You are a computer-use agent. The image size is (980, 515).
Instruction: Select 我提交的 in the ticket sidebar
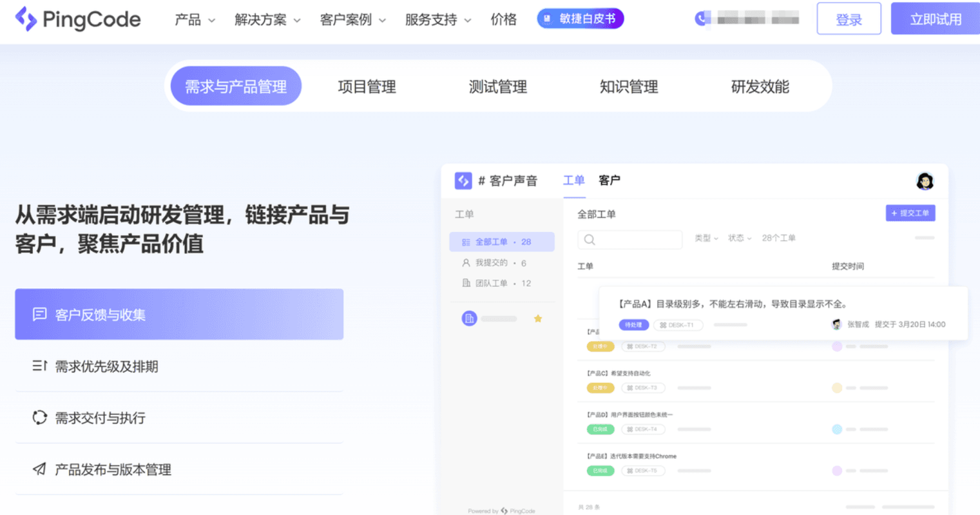click(502, 263)
